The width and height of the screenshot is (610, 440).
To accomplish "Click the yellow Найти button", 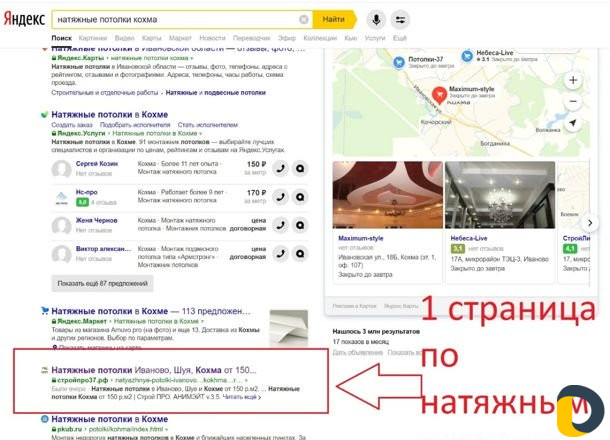I will coord(334,19).
